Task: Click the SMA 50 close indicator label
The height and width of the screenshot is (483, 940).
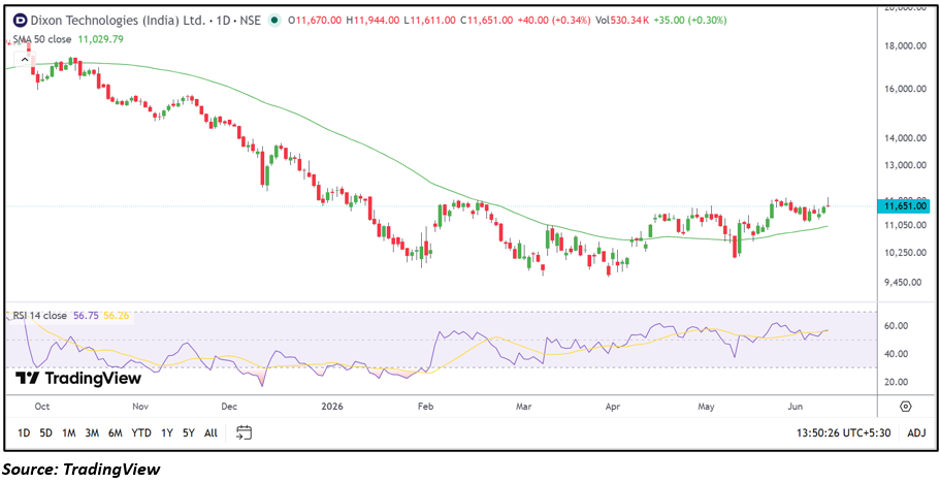Action: (41, 40)
